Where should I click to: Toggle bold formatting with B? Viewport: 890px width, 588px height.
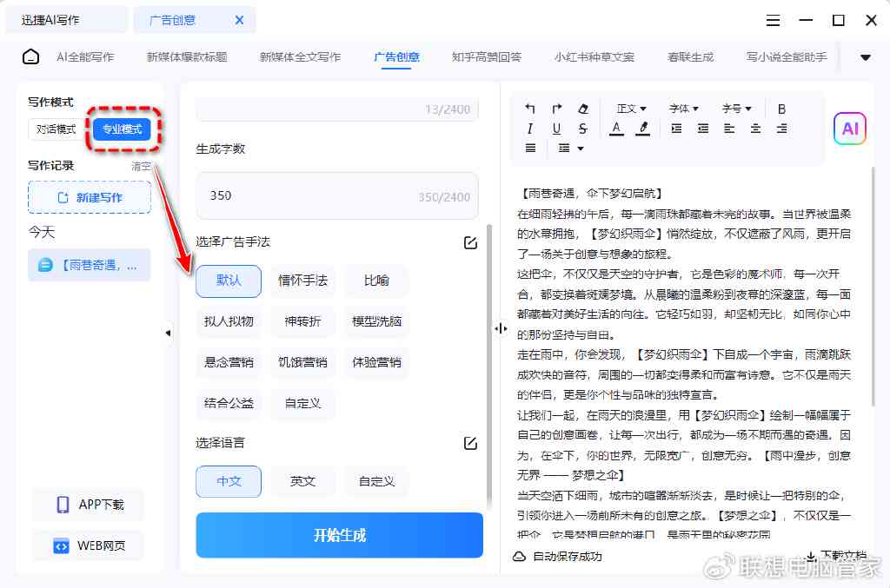click(781, 109)
